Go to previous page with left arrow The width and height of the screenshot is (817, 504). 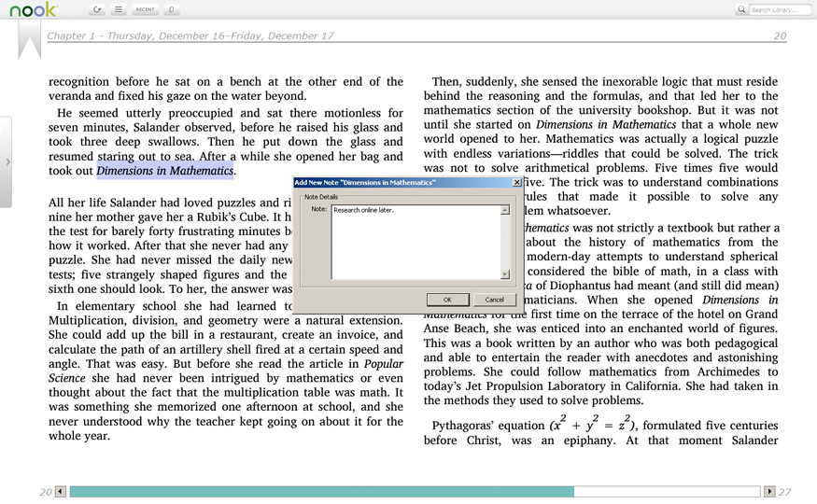[x=61, y=492]
